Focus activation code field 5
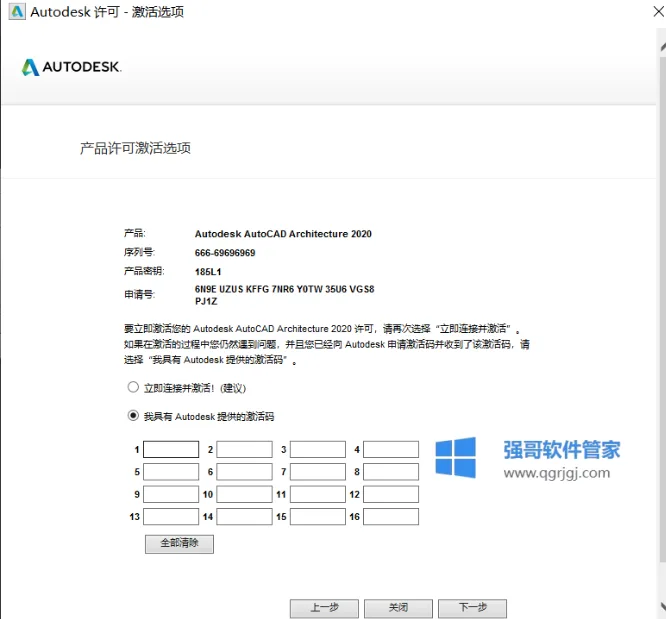This screenshot has height=619, width=666. [171, 472]
